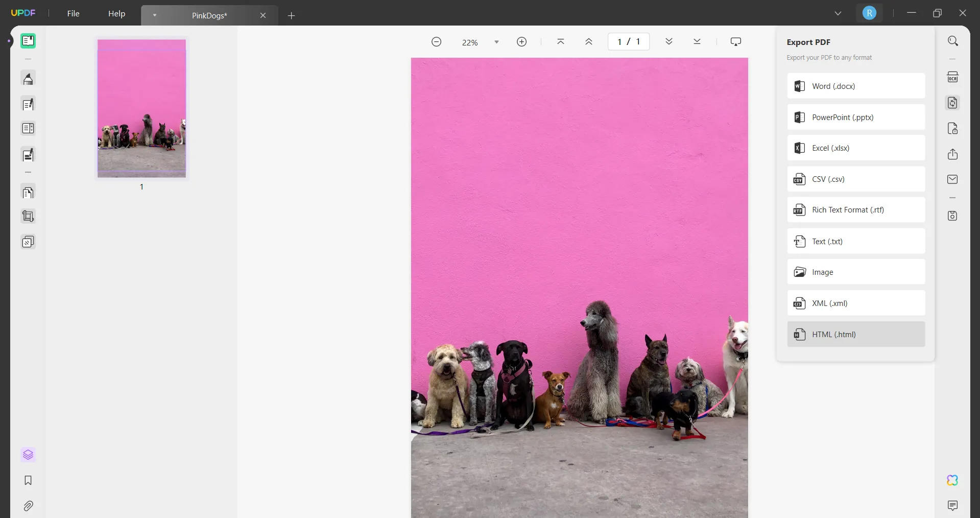The height and width of the screenshot is (518, 980).
Task: Open the attachments panel
Action: tap(28, 506)
